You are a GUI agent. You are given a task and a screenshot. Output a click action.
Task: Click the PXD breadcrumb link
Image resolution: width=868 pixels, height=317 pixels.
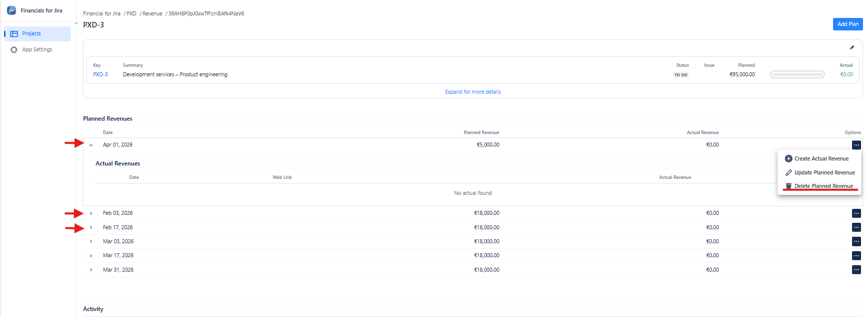pyautogui.click(x=131, y=14)
